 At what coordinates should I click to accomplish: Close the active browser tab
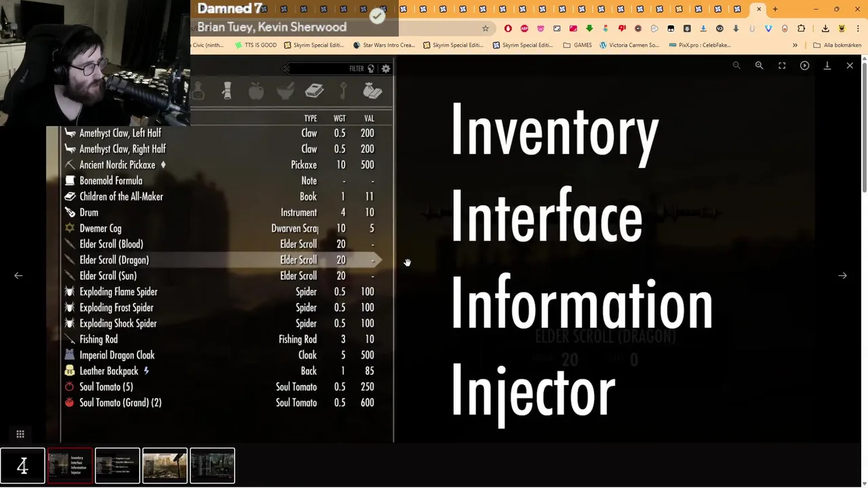[759, 9]
